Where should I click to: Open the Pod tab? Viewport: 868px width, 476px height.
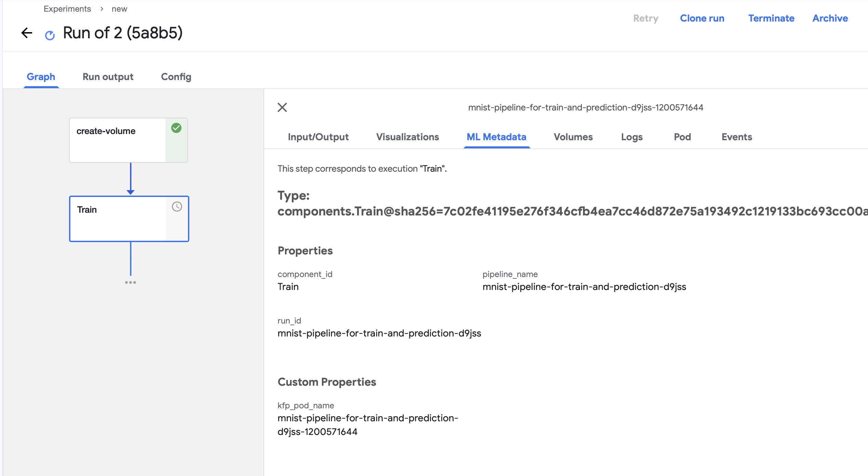(682, 137)
